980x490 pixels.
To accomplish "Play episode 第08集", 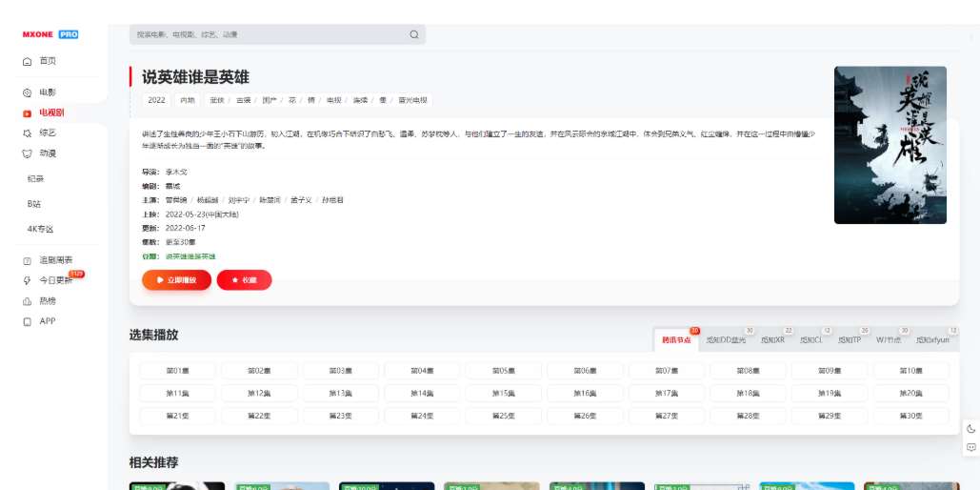I will (x=749, y=371).
